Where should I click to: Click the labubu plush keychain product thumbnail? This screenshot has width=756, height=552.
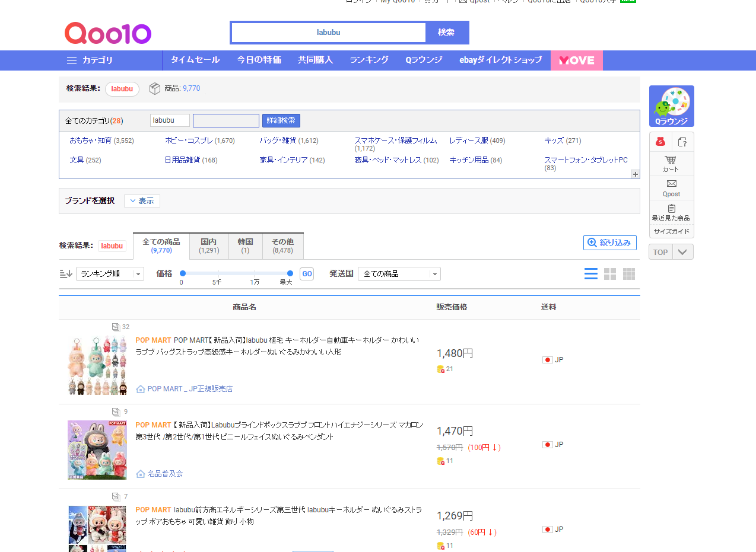(97, 364)
